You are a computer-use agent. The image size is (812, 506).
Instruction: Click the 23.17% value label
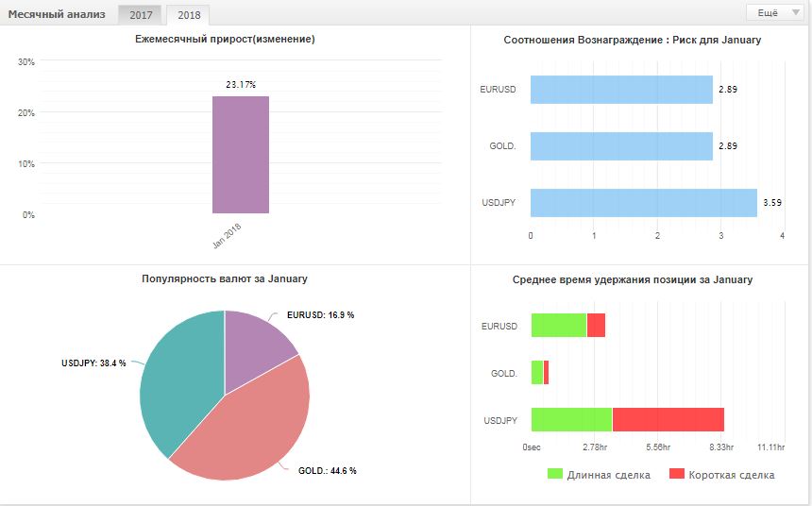pos(241,84)
